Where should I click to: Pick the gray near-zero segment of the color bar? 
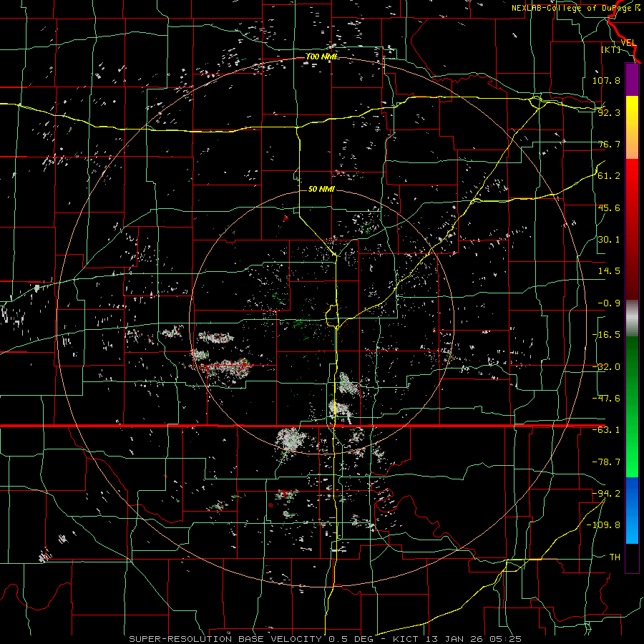(x=632, y=318)
